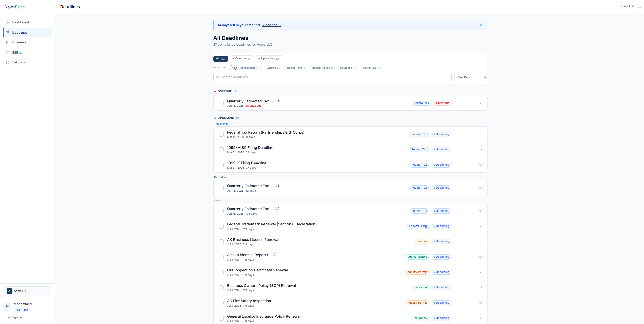644x324 pixels.
Task: Dismiss the free trial banner
Action: [x=481, y=25]
